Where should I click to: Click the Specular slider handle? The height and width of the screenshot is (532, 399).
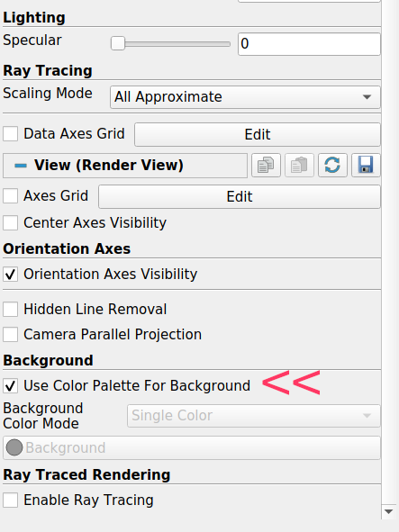(x=118, y=44)
